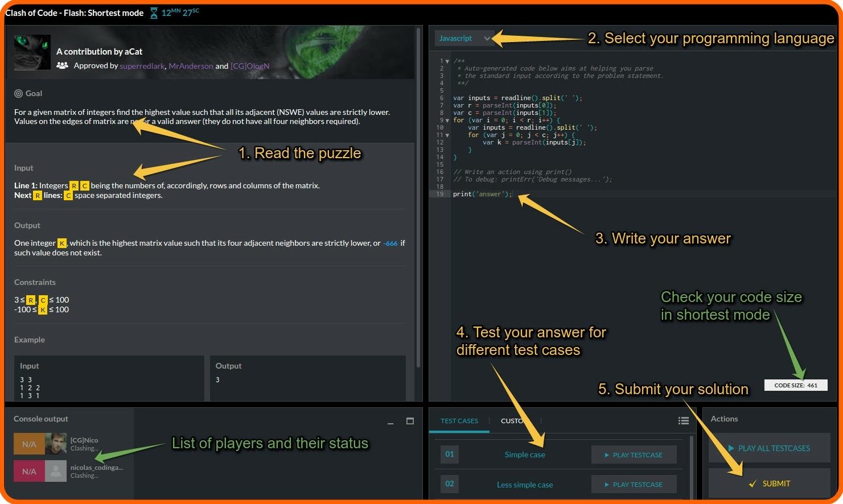Click the N/A status of [CG]Nico

point(29,444)
